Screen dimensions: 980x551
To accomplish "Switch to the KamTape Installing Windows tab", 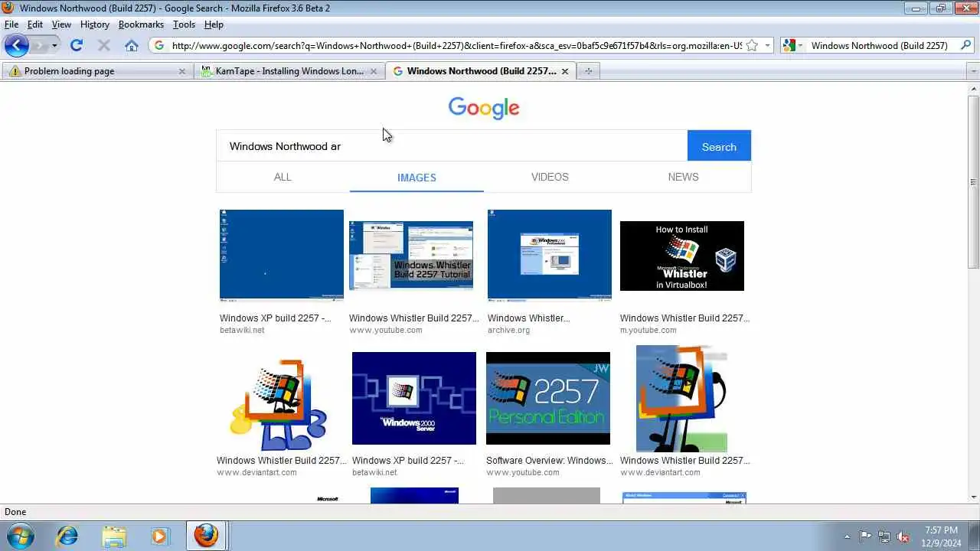I will point(289,71).
